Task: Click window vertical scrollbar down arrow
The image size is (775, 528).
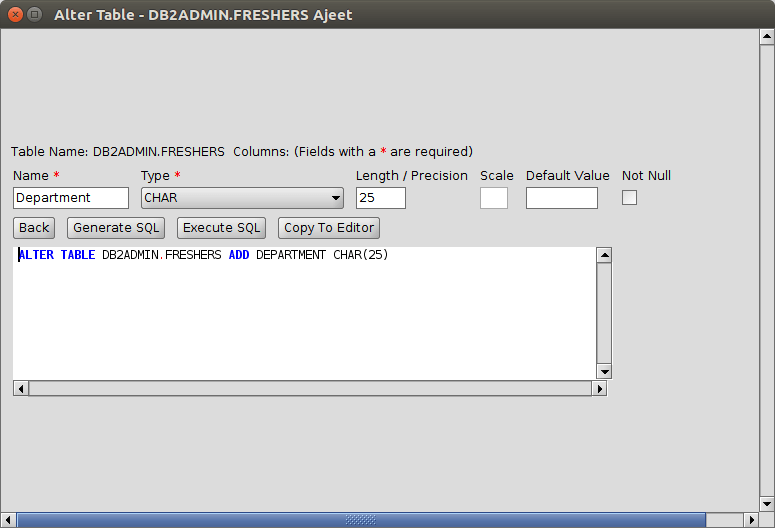Action: (x=767, y=504)
